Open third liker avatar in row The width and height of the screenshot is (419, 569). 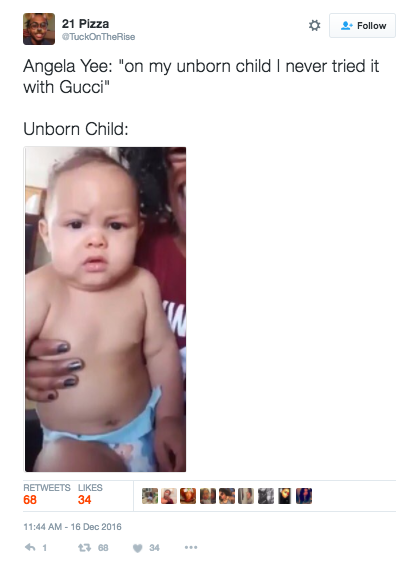coord(188,496)
